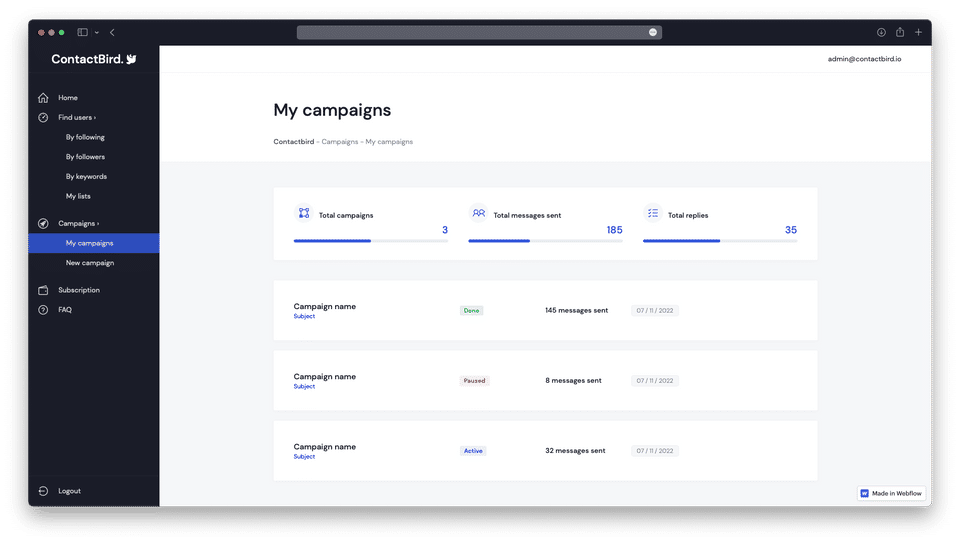Open the Home page from sidebar

68,98
